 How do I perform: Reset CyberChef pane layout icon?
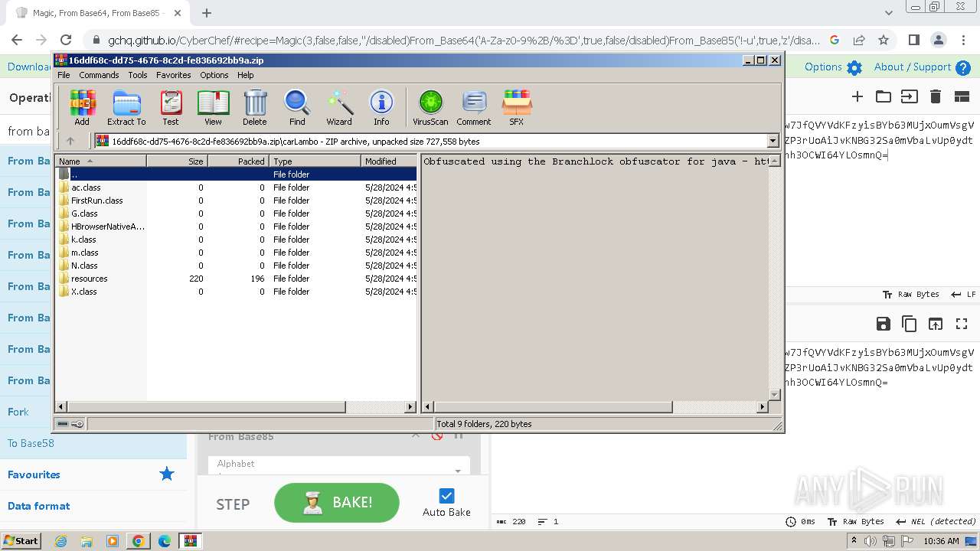tap(962, 96)
